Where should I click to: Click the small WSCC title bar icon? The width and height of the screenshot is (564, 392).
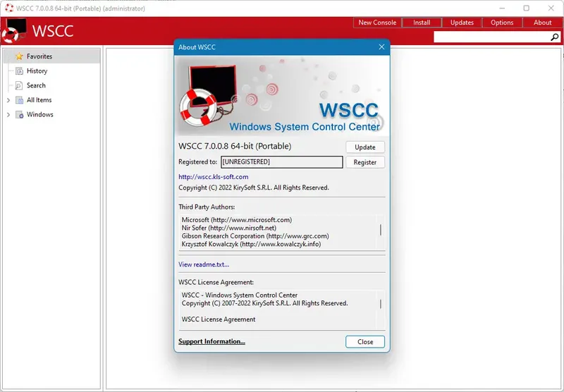tap(9, 8)
